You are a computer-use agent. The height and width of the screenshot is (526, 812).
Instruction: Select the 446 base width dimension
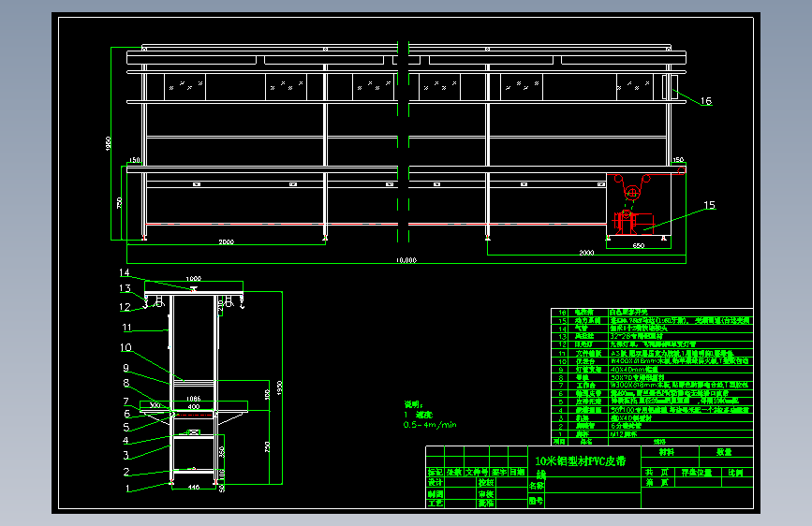[x=194, y=488]
